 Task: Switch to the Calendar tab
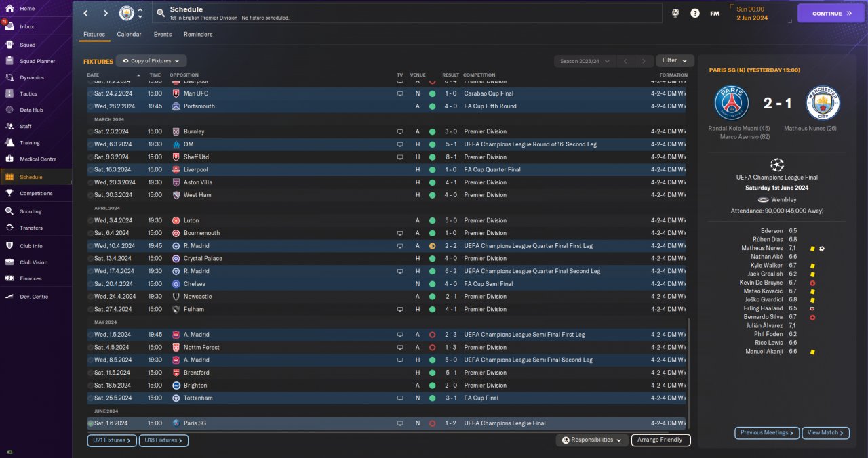click(x=129, y=34)
